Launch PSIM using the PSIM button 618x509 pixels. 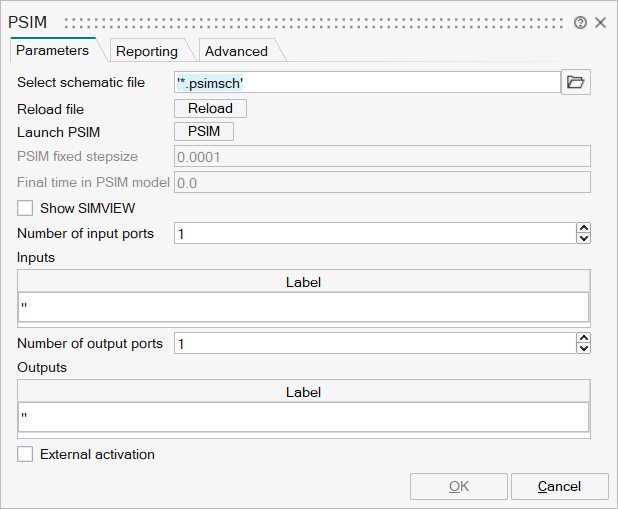click(204, 132)
